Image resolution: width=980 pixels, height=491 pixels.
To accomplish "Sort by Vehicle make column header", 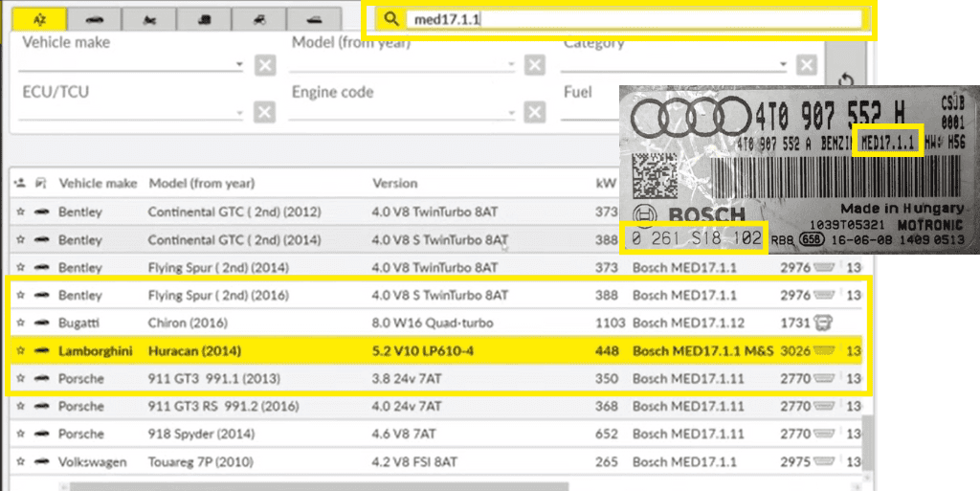I will [98, 183].
